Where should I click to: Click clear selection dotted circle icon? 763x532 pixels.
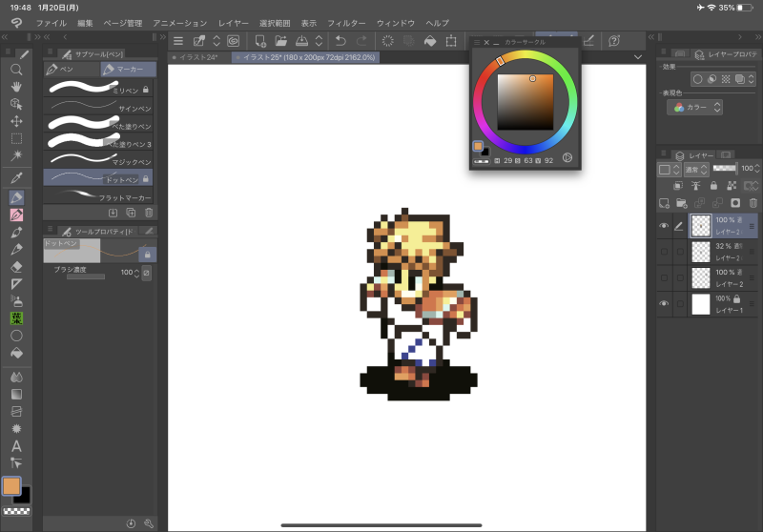(x=388, y=41)
